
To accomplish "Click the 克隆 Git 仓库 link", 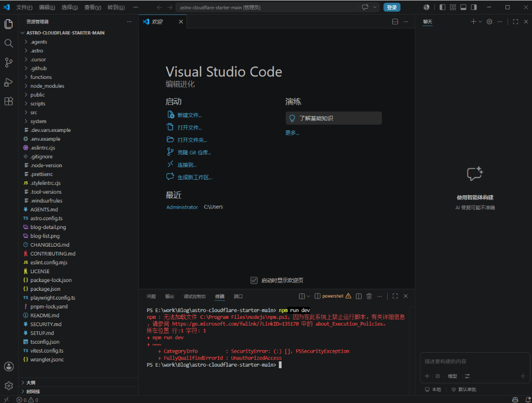I will 194,153.
